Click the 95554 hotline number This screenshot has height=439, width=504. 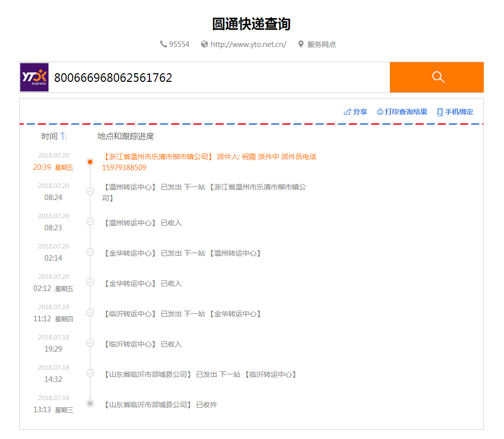pyautogui.click(x=179, y=44)
